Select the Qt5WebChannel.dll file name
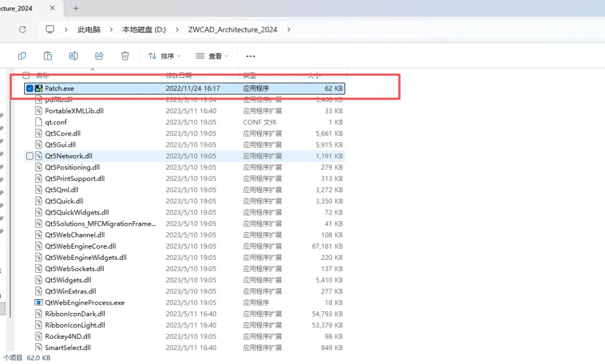 75,235
